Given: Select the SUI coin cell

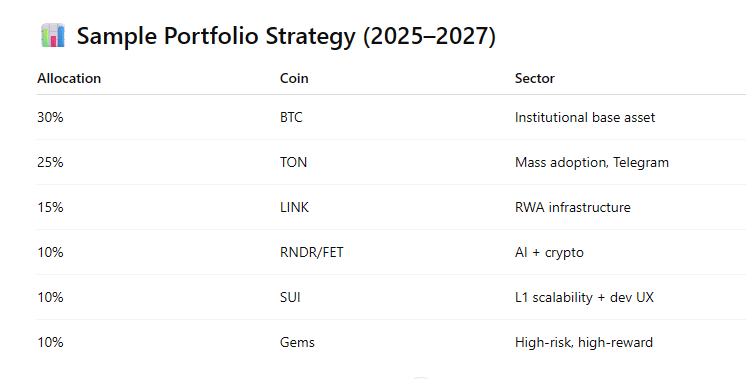Looking at the screenshot, I should (290, 297).
